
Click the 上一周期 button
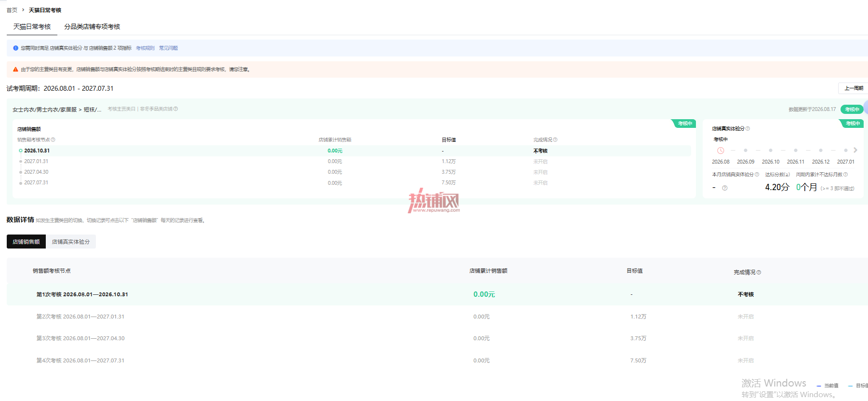pos(853,88)
